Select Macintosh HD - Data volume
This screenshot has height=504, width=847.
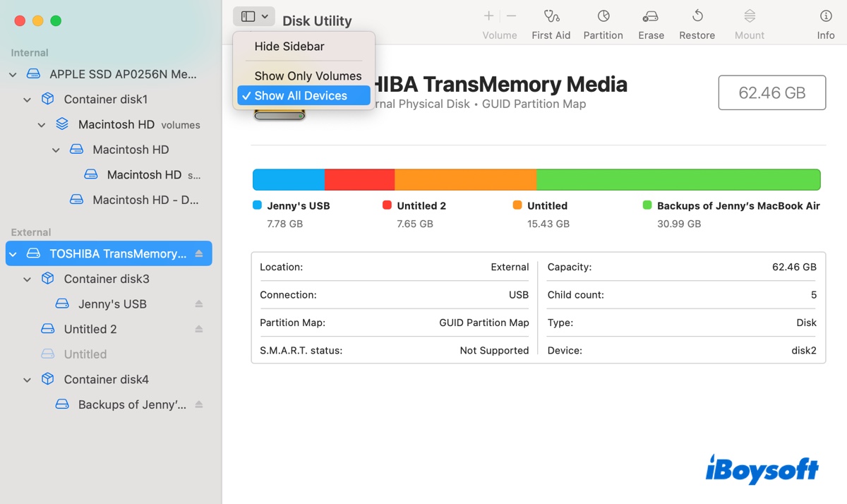145,200
